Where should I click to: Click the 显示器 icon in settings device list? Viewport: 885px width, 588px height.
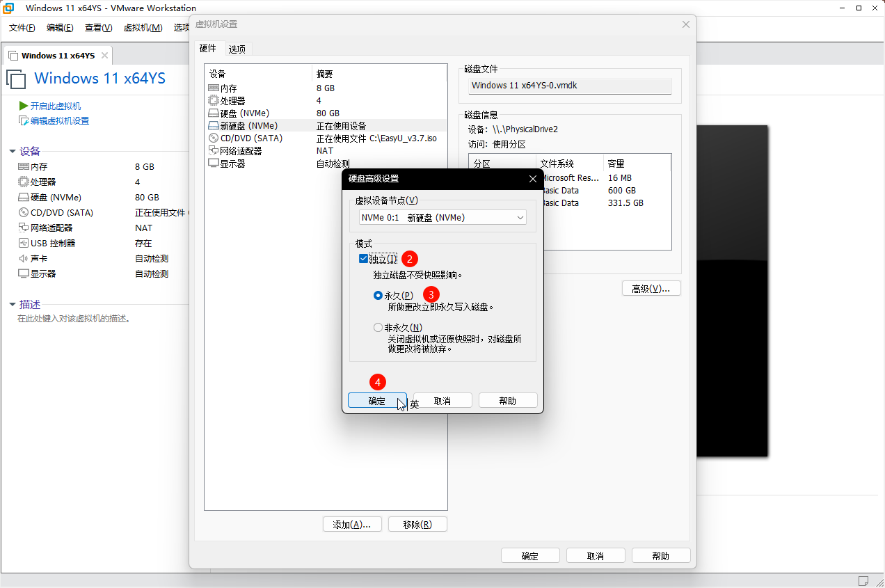point(214,164)
